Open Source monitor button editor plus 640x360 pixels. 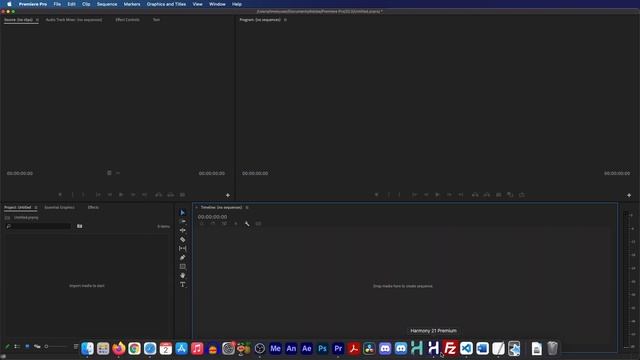tap(228, 195)
